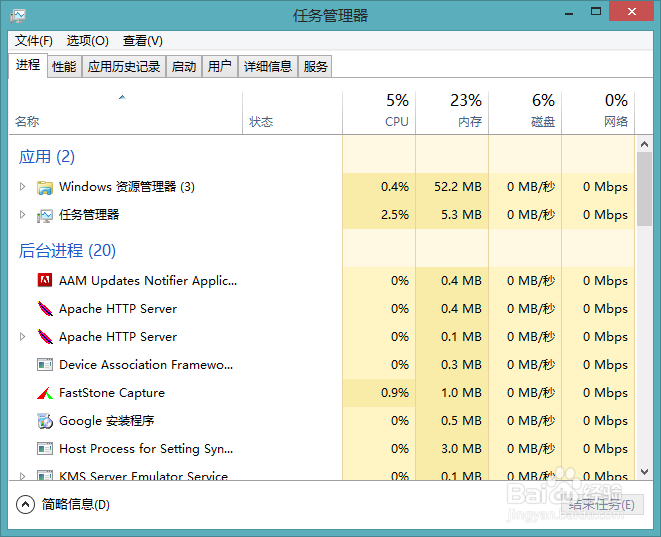This screenshot has width=661, height=537.
Task: Click the Windows 资源管理器 folder icon
Action: coord(45,187)
